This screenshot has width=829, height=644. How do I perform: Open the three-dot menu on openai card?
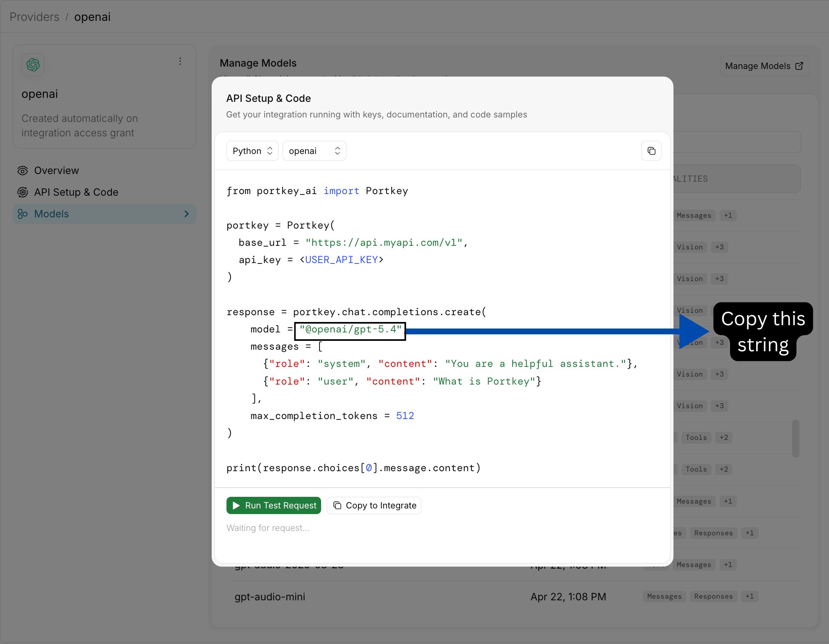click(x=180, y=61)
